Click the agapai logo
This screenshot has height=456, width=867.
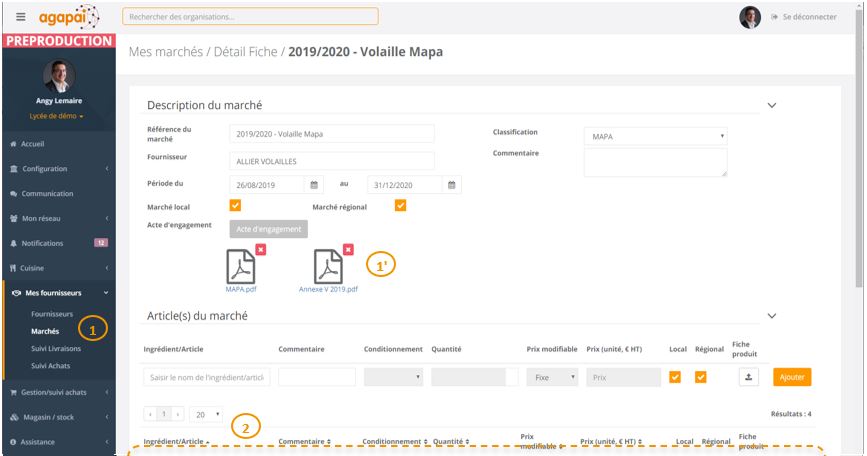[x=69, y=17]
